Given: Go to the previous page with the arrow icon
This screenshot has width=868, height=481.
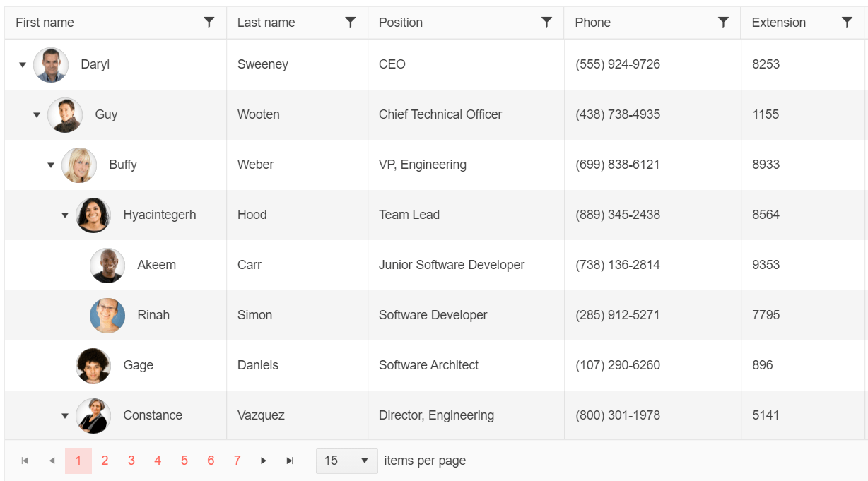Looking at the screenshot, I should (52, 460).
